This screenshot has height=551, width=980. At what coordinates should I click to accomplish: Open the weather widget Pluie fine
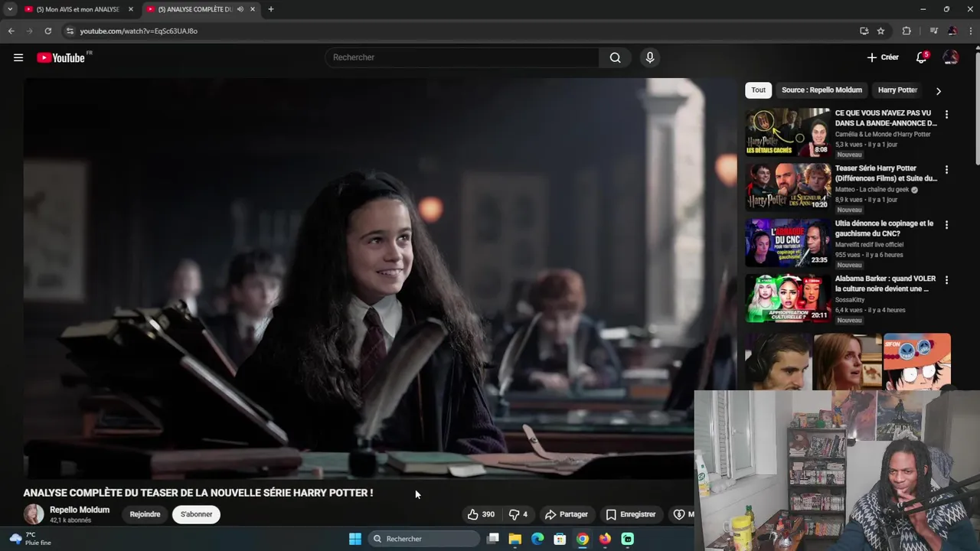[x=31, y=539]
